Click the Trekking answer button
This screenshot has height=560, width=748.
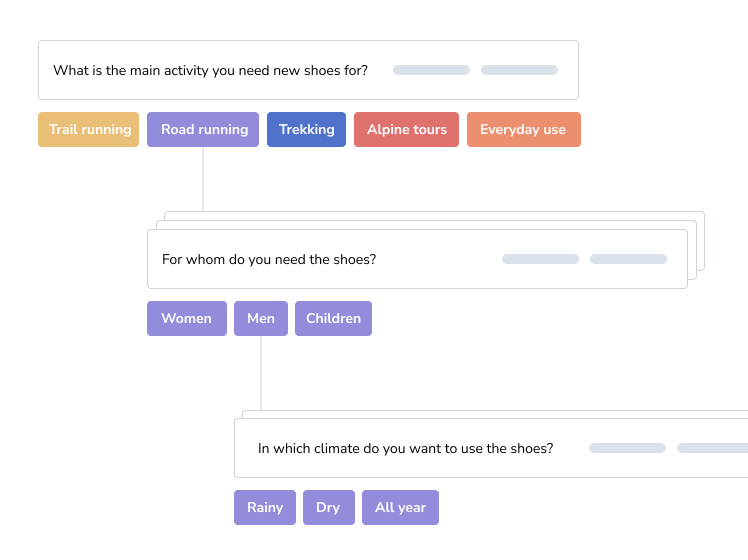pos(306,130)
